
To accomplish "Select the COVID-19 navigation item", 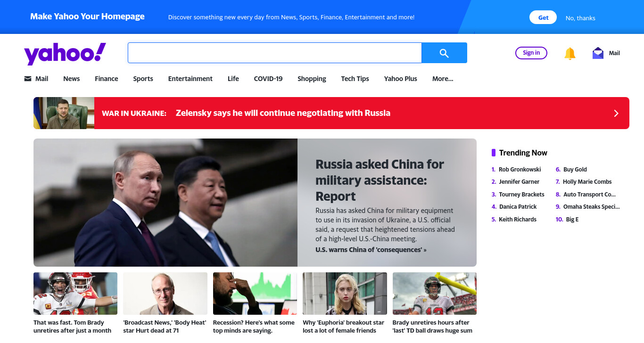I will click(268, 79).
